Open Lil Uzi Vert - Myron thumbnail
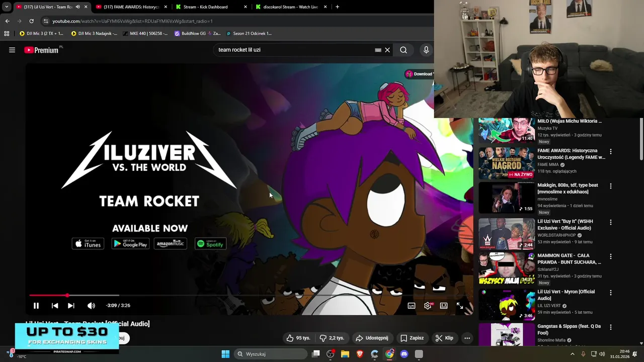644x362 pixels. [x=506, y=305]
